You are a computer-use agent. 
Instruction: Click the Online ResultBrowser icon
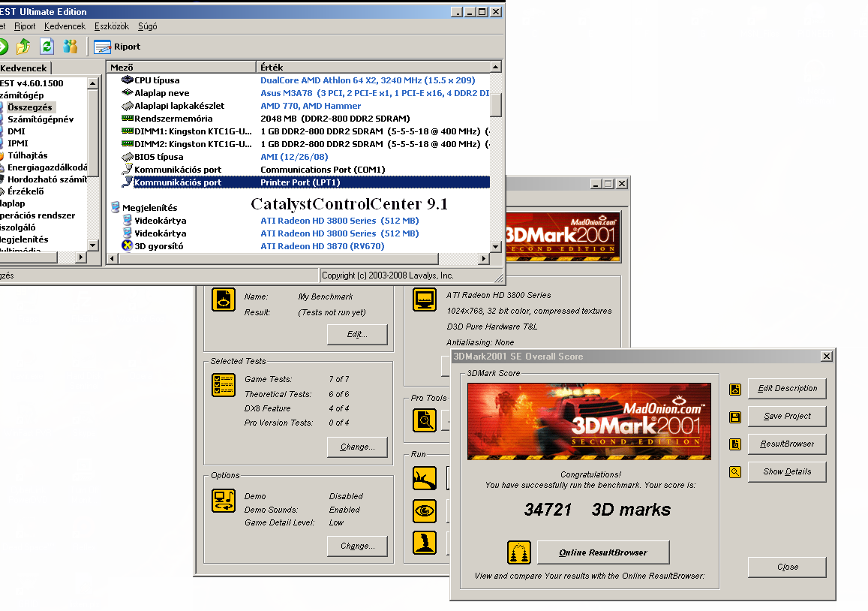tap(518, 552)
